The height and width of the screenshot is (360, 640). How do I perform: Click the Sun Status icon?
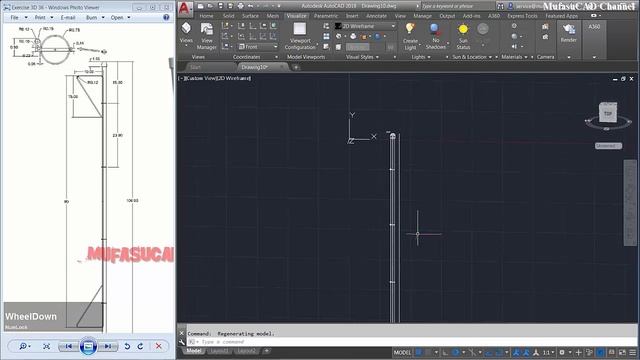463,29
